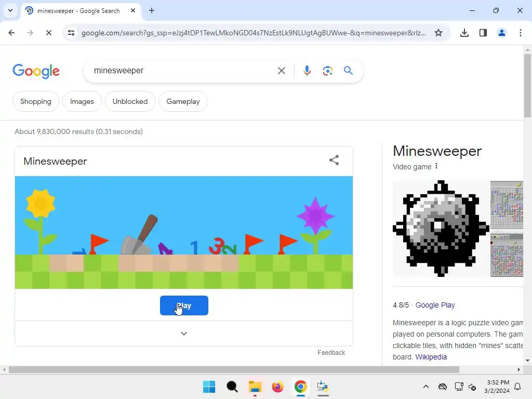Viewport: 532px width, 399px height.
Task: Start voice search with microphone
Action: [x=307, y=71]
